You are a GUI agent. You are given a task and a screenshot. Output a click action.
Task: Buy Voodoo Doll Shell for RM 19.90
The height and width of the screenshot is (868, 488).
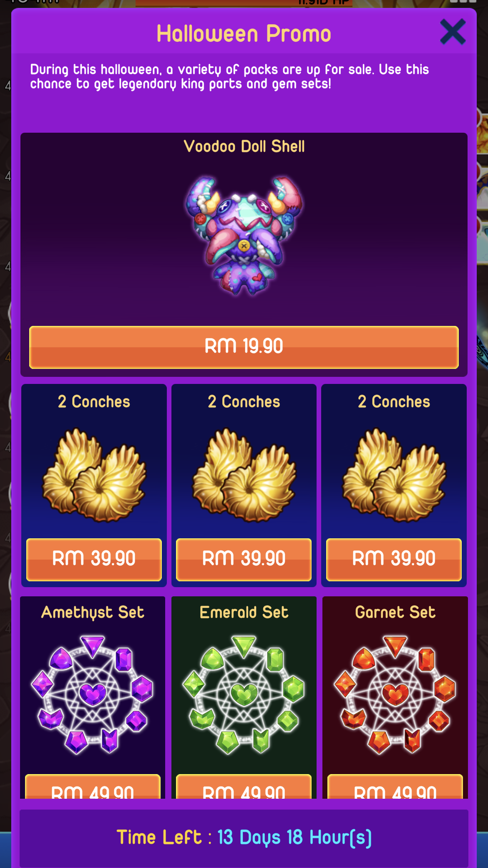(244, 347)
